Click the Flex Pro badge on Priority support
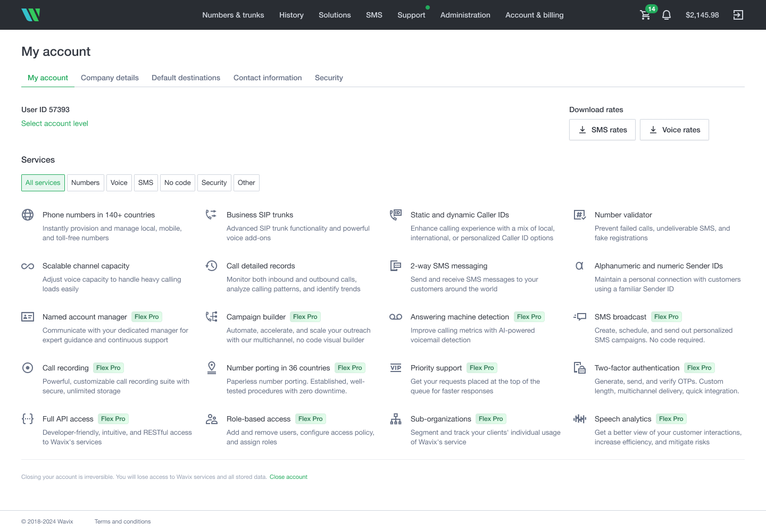Image resolution: width=766 pixels, height=532 pixels. pyautogui.click(x=482, y=368)
